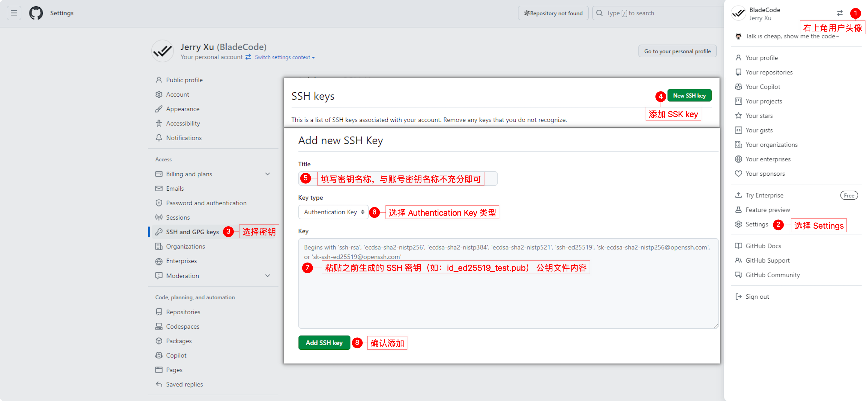Viewport: 868px width, 401px height.
Task: Click Your projects board icon
Action: 738,101
